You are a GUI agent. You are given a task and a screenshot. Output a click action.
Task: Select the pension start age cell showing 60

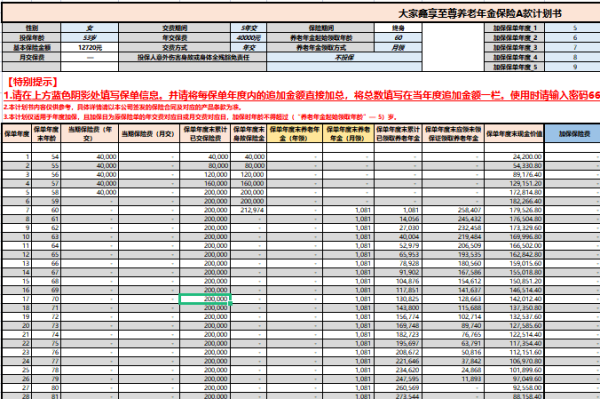pos(398,37)
